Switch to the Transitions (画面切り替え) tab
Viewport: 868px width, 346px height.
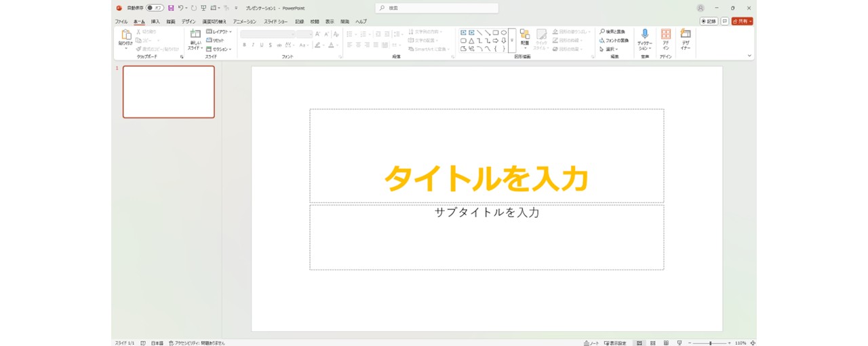[x=214, y=21]
